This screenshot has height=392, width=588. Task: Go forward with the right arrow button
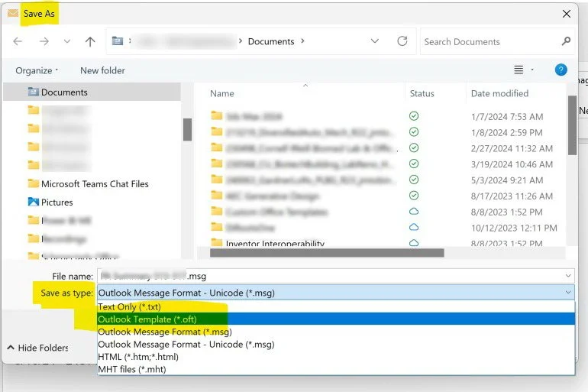tap(44, 41)
